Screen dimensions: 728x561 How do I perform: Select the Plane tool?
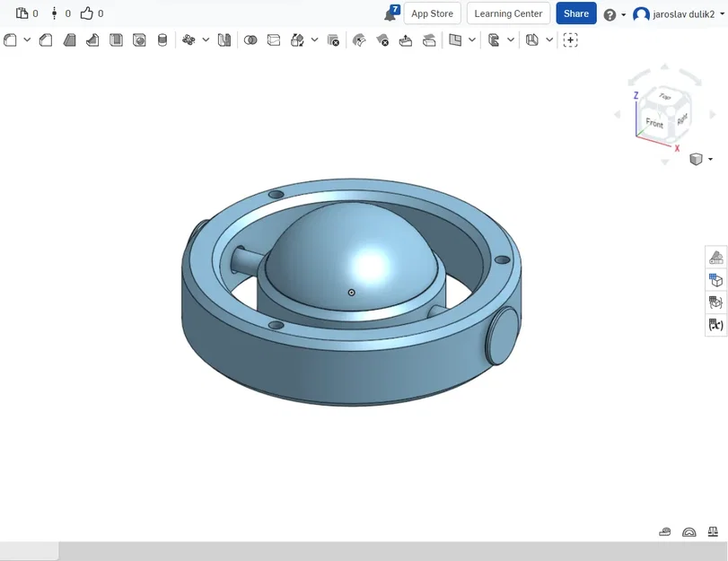pyautogui.click(x=455, y=40)
